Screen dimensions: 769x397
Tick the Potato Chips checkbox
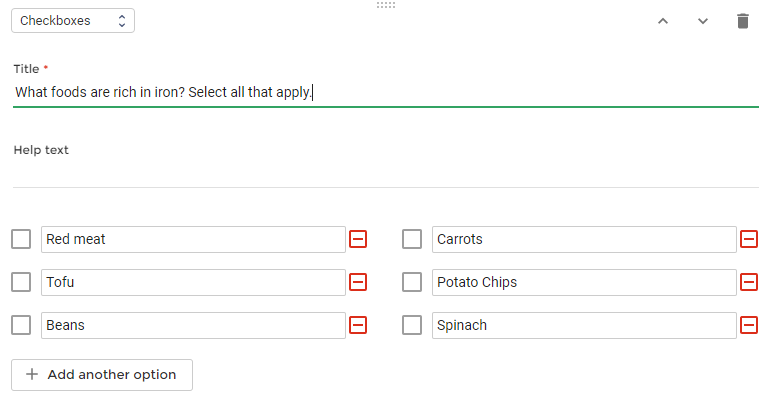point(412,282)
